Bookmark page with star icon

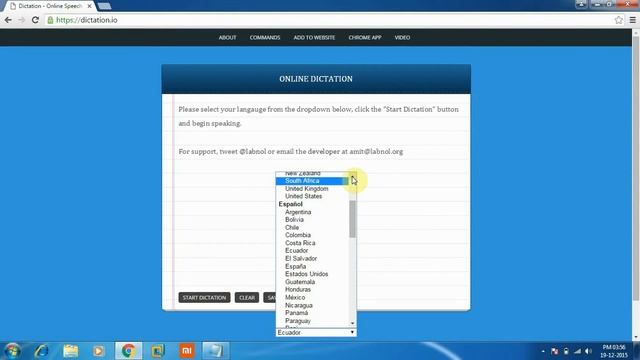pos(619,20)
